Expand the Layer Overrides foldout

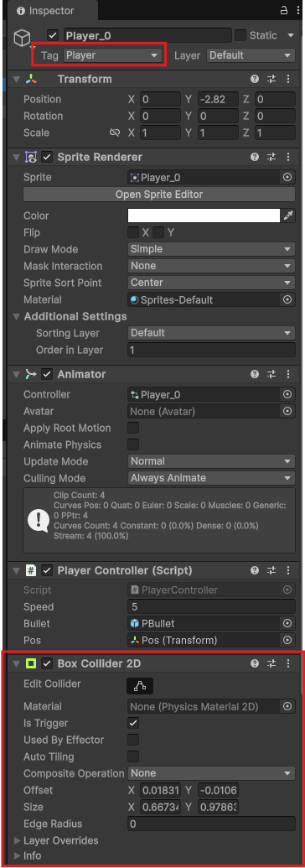(18, 840)
